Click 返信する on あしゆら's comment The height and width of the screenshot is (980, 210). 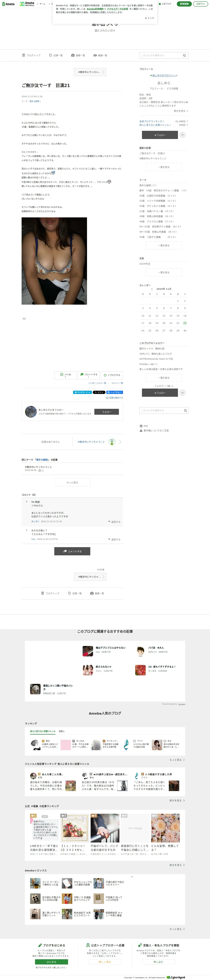tap(114, 522)
